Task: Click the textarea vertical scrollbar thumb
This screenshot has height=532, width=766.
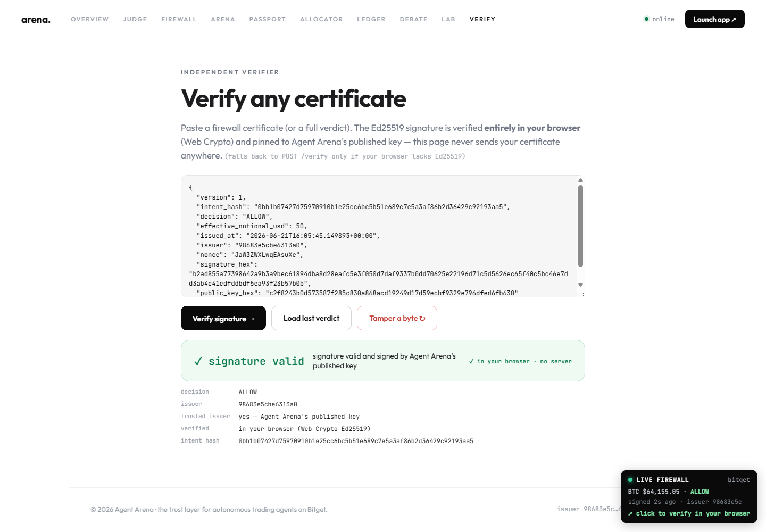Action: [x=580, y=226]
